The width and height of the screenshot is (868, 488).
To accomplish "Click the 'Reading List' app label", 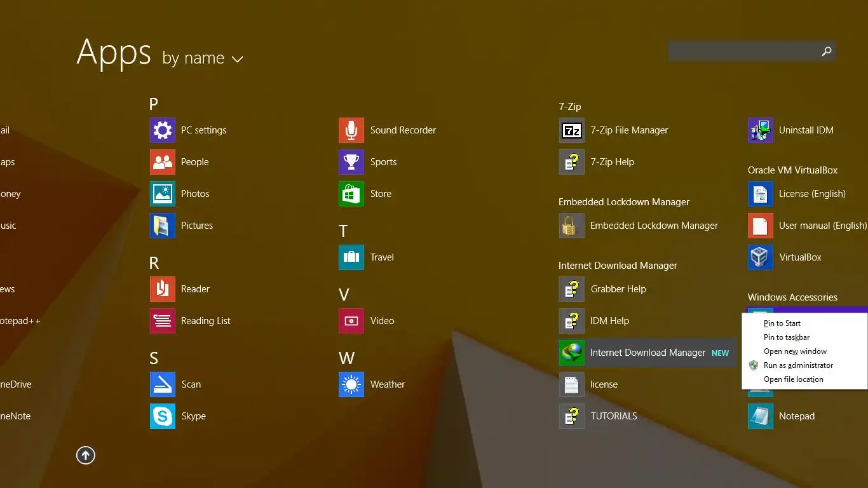I will point(205,321).
